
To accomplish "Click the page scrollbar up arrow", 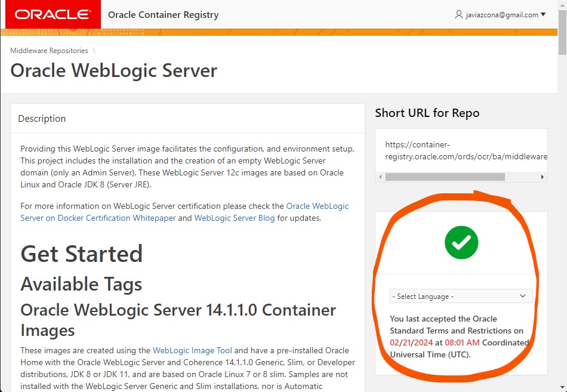I will [562, 4].
